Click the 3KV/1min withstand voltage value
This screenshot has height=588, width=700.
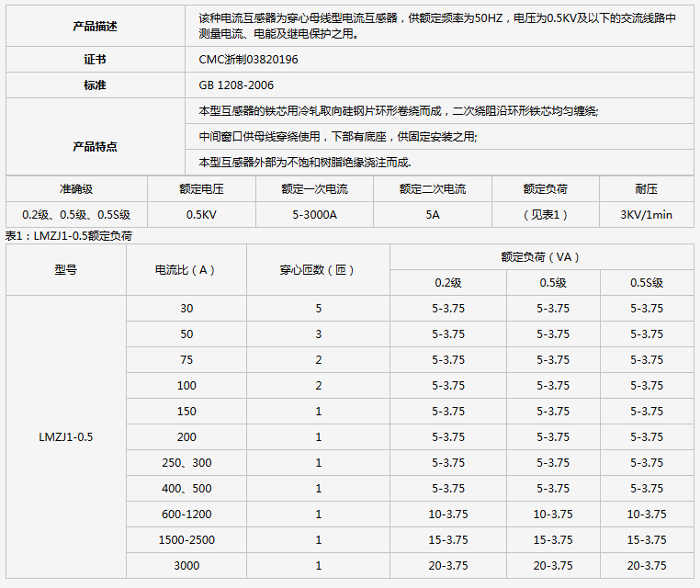point(646,215)
